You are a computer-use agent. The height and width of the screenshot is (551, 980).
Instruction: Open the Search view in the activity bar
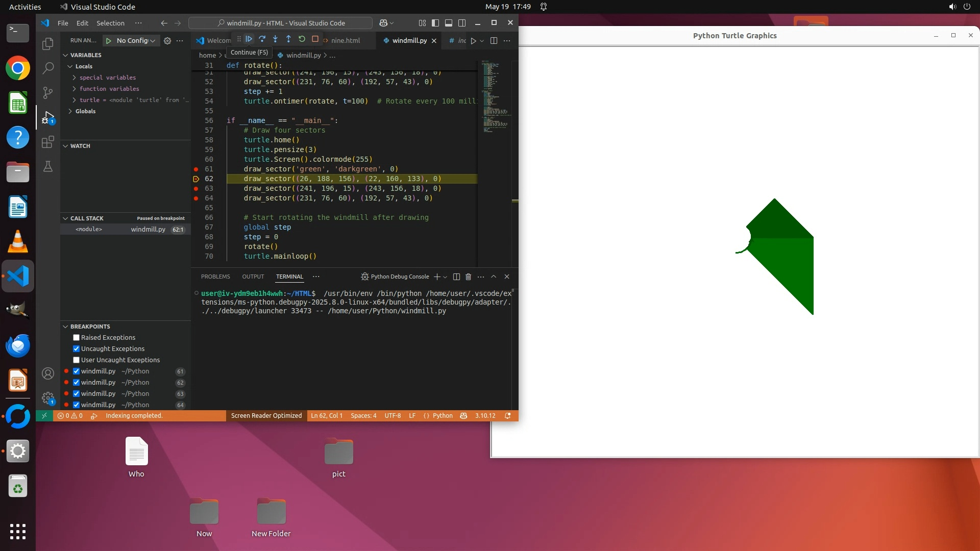click(48, 67)
